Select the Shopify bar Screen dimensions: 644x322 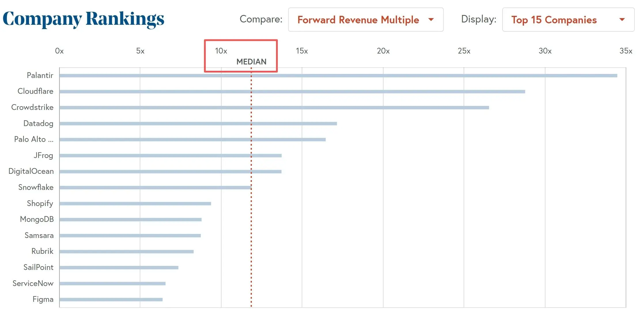(x=135, y=203)
